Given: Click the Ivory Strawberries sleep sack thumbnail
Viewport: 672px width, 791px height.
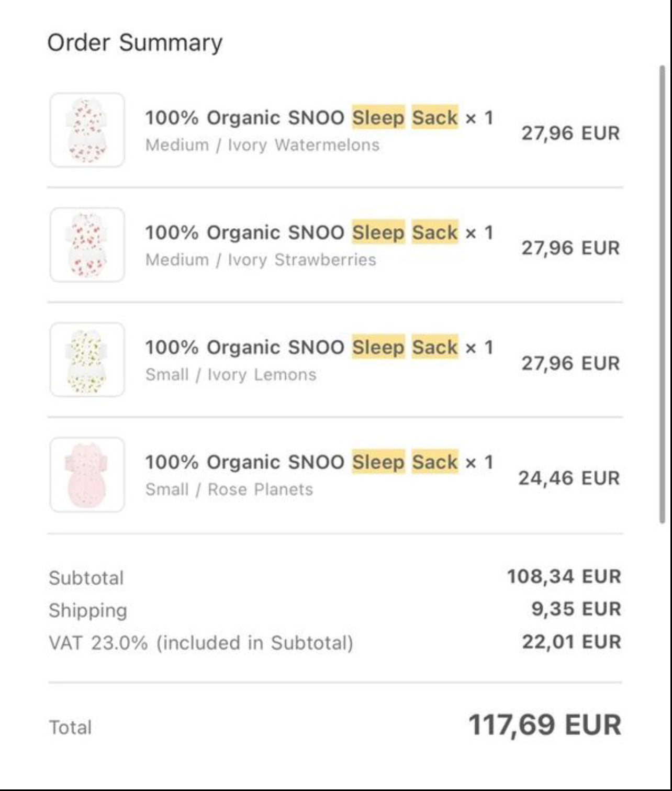Looking at the screenshot, I should [87, 245].
